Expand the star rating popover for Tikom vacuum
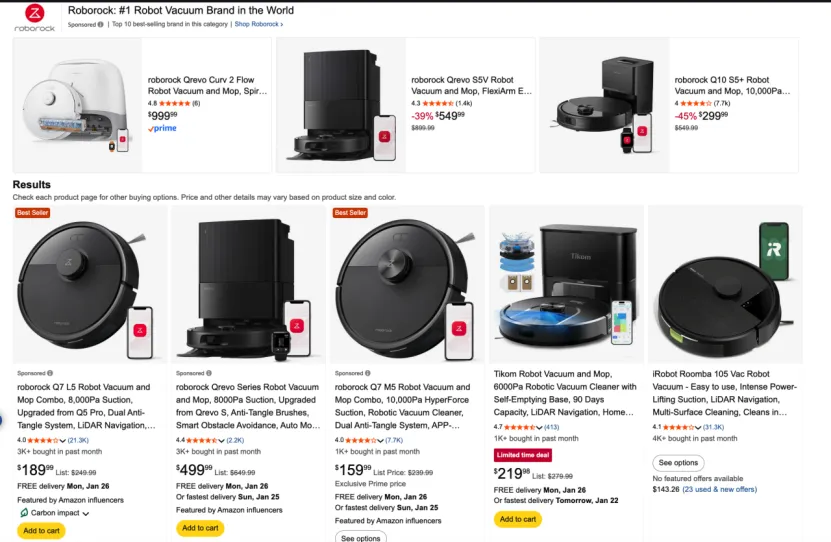 [x=540, y=427]
